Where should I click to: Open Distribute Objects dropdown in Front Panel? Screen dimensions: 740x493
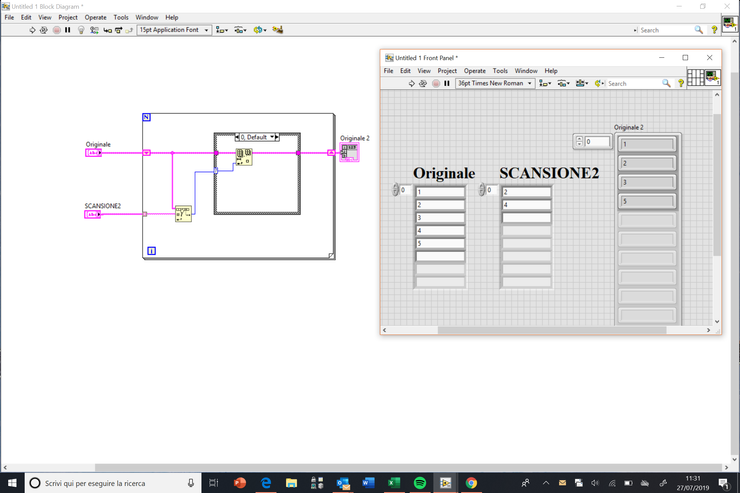tap(563, 84)
